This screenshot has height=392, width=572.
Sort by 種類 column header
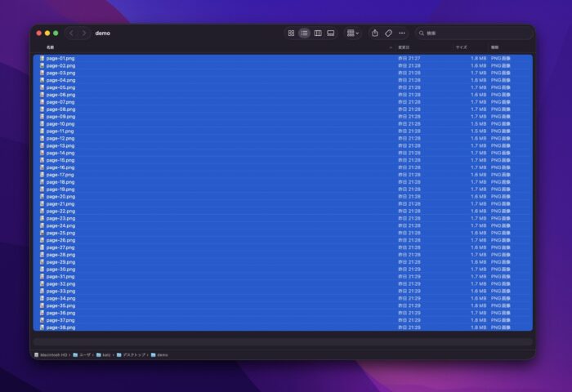pyautogui.click(x=495, y=47)
